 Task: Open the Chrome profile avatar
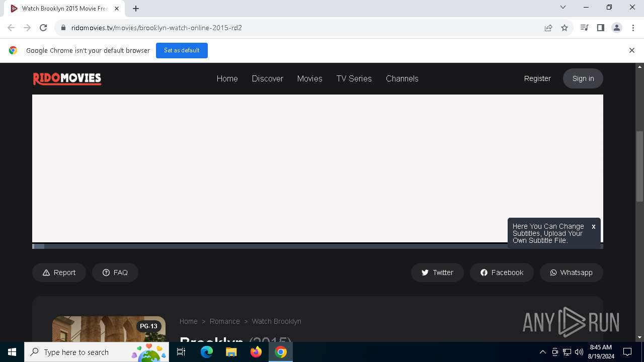(x=617, y=28)
